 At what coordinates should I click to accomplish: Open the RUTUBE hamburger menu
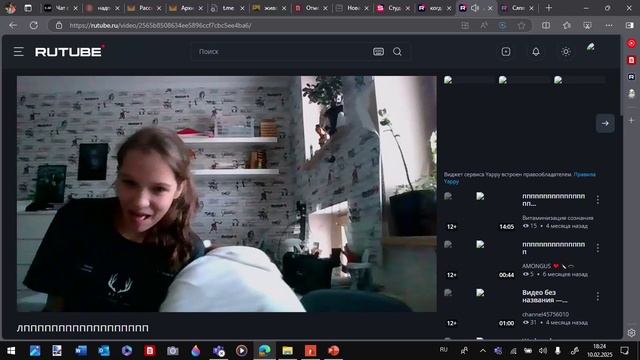(18, 52)
